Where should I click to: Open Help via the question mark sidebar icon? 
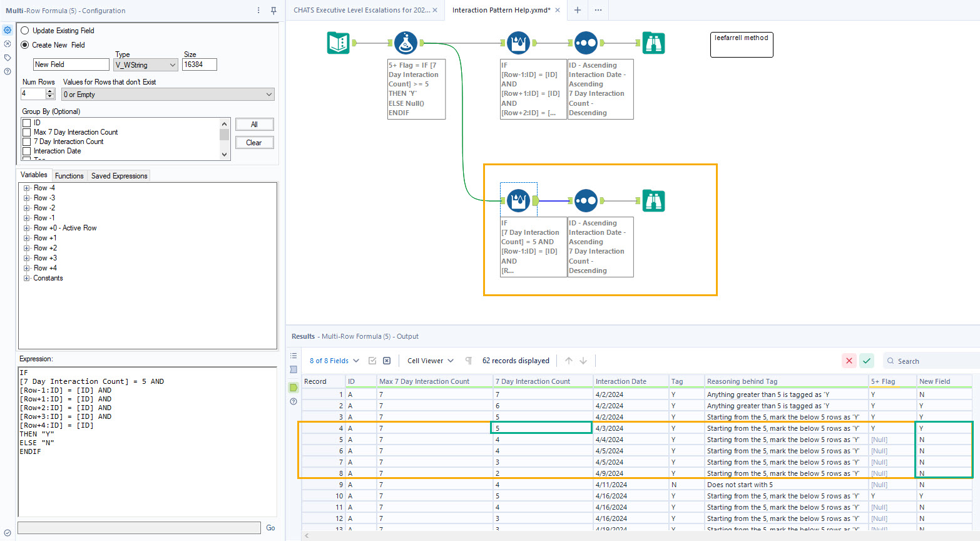pyautogui.click(x=8, y=71)
